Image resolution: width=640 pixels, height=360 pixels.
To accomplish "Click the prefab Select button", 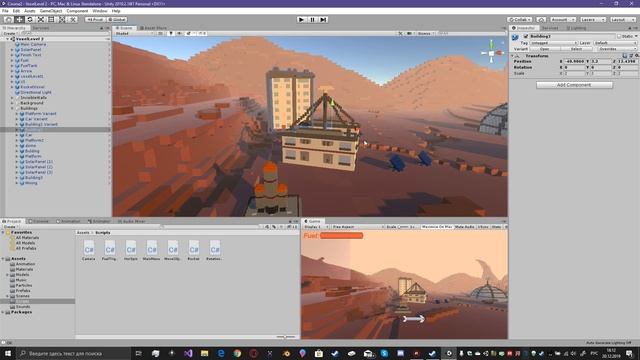I will pos(576,49).
